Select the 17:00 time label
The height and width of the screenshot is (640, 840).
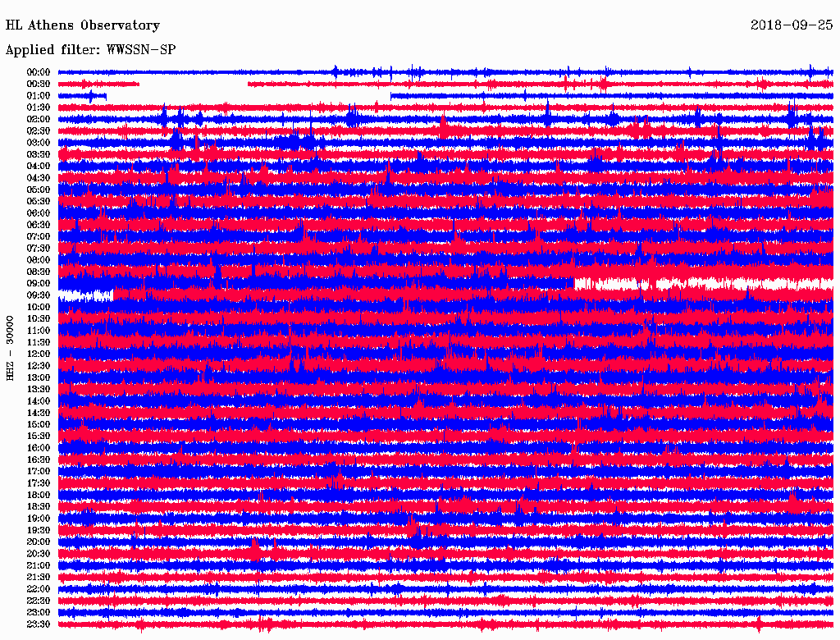coord(39,472)
